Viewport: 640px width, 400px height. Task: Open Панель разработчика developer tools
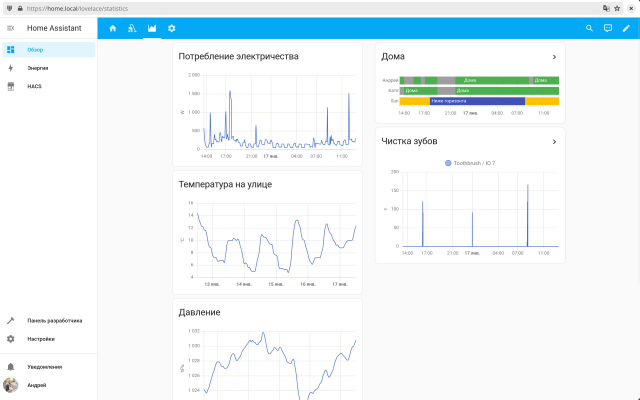tap(54, 321)
